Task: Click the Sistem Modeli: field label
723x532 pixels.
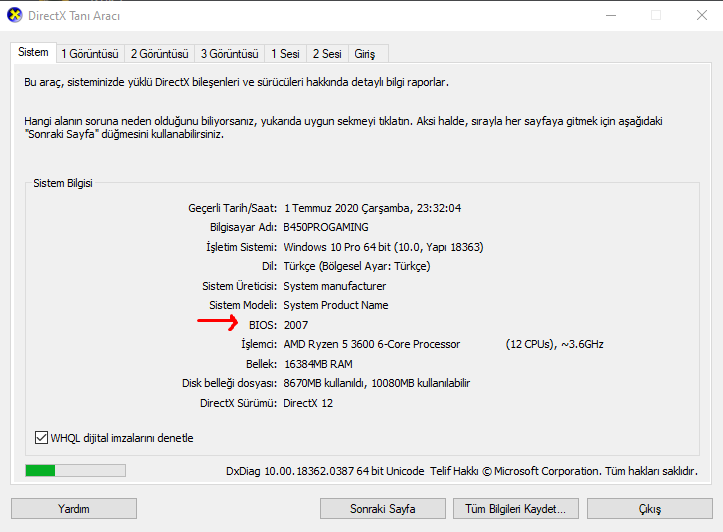Action: 243,305
